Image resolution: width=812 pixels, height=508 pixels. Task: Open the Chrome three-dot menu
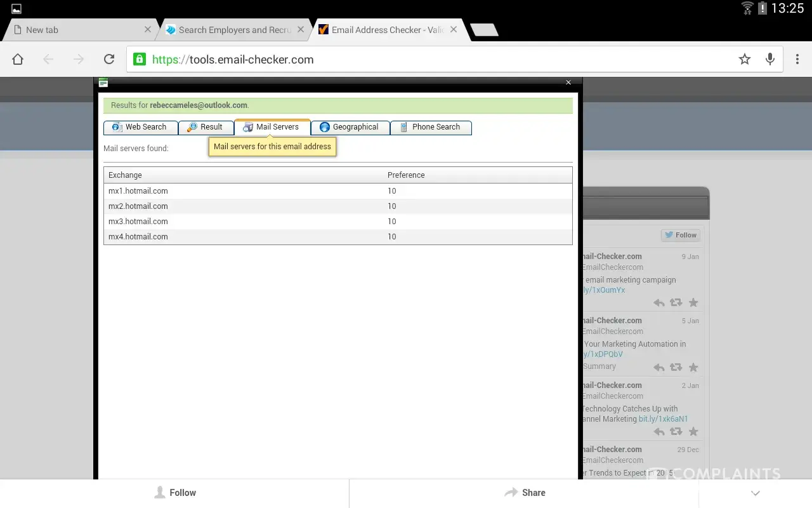tap(797, 59)
